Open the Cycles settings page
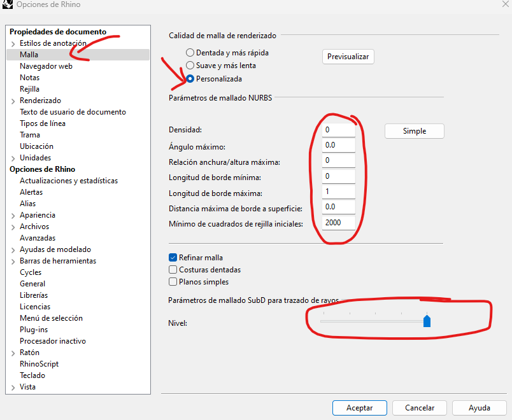This screenshot has height=420, width=512. tap(31, 272)
